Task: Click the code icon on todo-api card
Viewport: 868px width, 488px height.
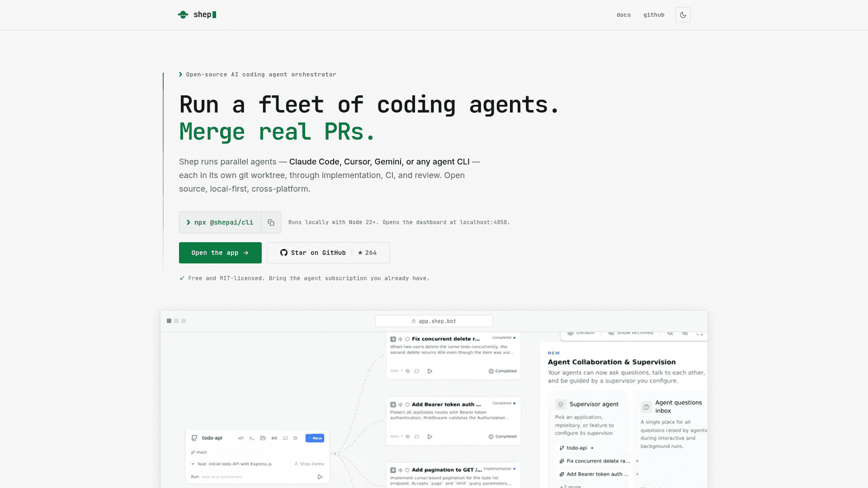Action: pos(241,438)
